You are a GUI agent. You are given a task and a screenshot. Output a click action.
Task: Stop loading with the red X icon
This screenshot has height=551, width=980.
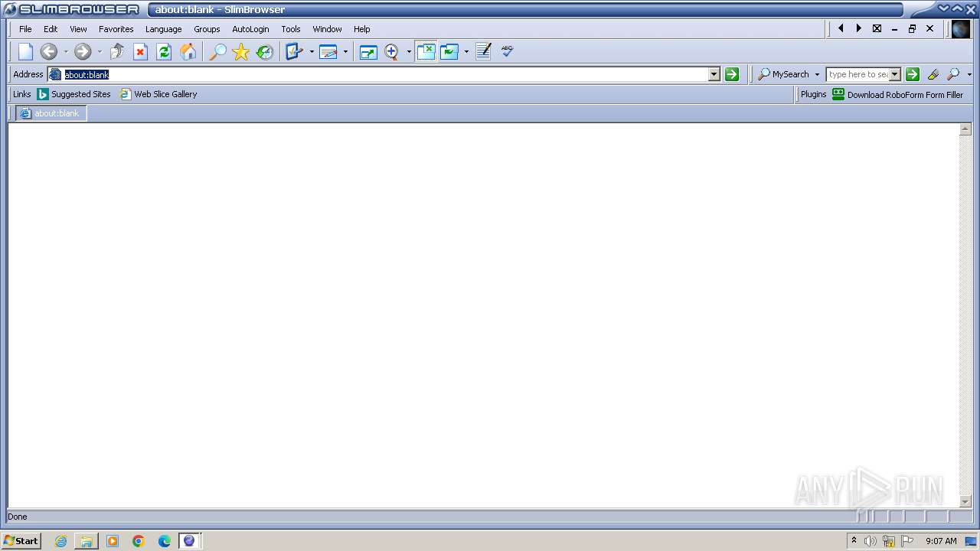coord(140,51)
